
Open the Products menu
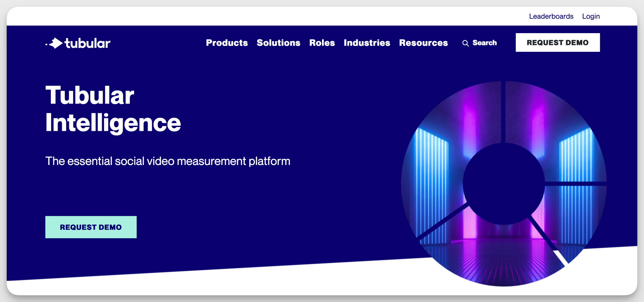pyautogui.click(x=227, y=43)
